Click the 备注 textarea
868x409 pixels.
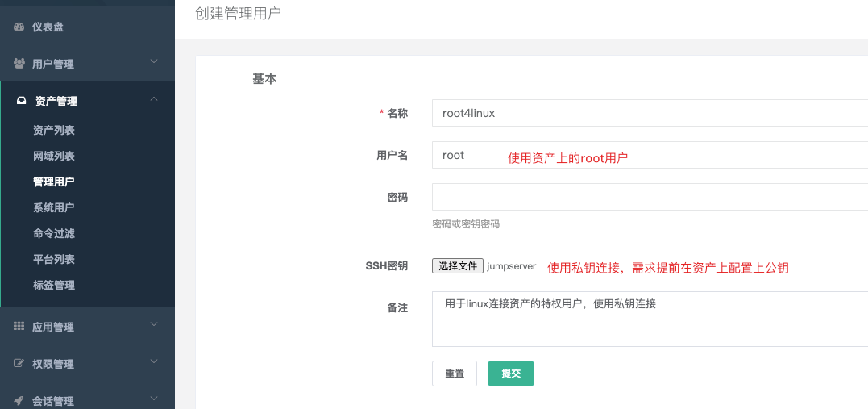[650, 319]
